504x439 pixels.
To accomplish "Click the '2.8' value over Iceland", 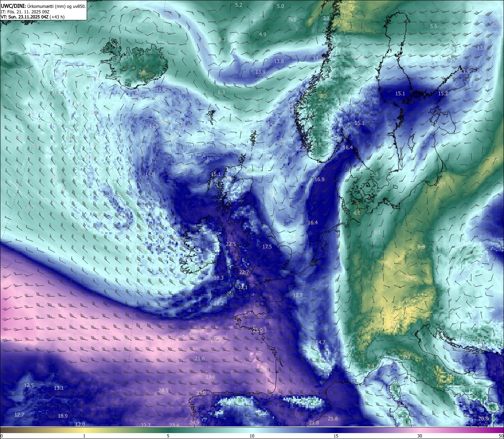I will point(142,72).
